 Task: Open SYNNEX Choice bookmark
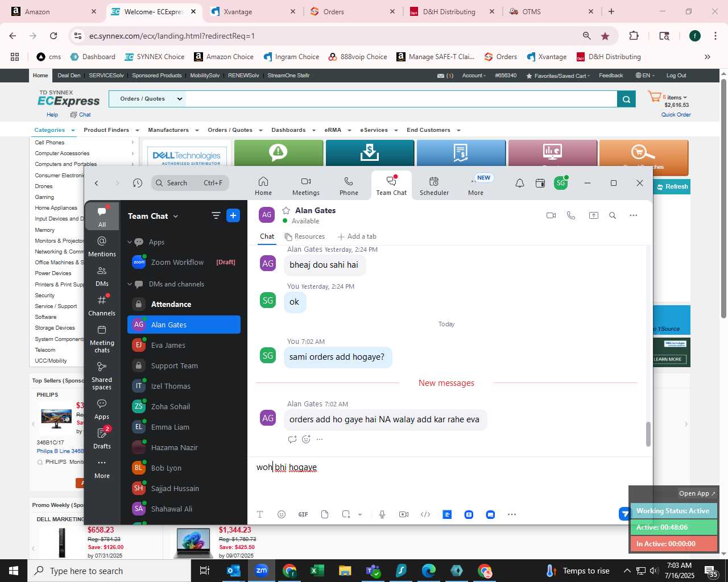[154, 57]
